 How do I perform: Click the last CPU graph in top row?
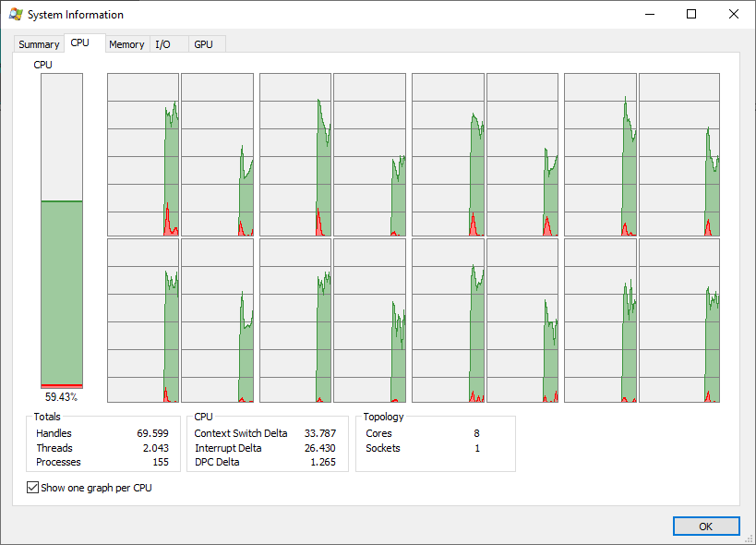click(x=679, y=154)
